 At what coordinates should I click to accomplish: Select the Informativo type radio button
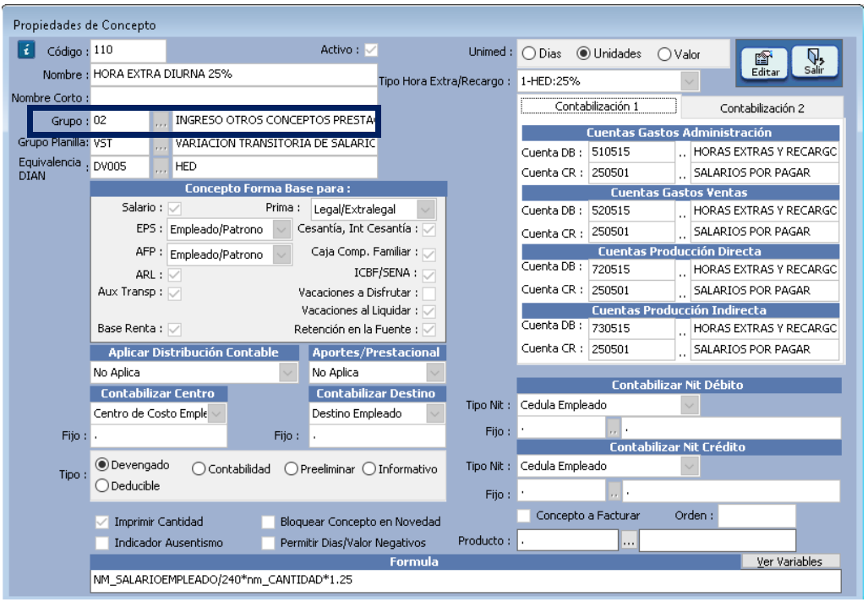(369, 469)
